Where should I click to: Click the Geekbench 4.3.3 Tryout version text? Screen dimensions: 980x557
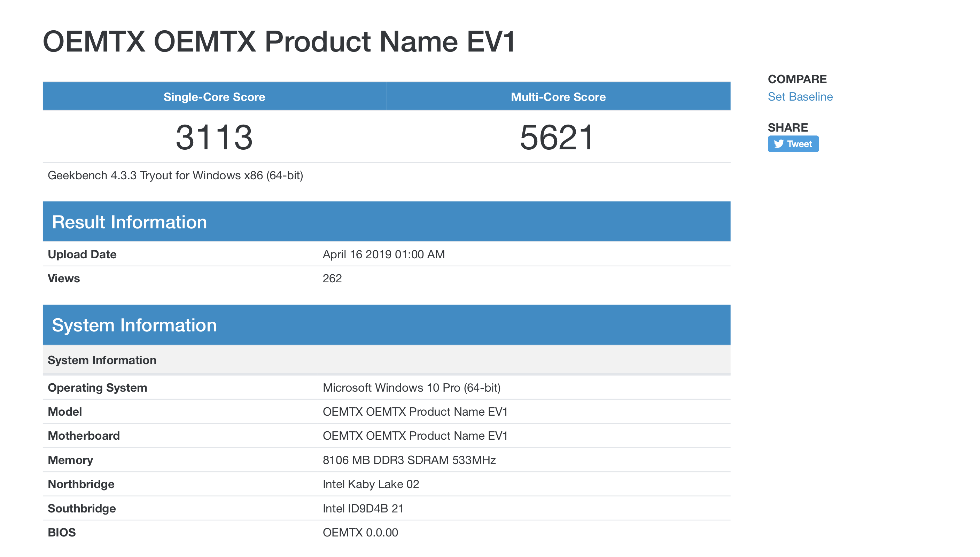coord(175,175)
